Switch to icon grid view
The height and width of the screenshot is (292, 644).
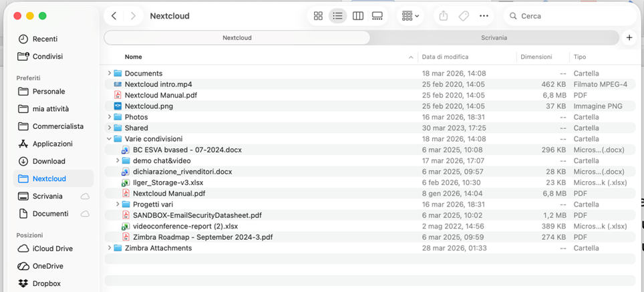point(318,16)
